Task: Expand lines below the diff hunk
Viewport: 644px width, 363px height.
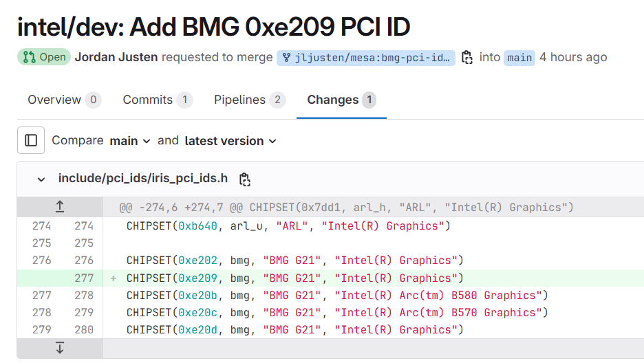Action: pyautogui.click(x=60, y=348)
